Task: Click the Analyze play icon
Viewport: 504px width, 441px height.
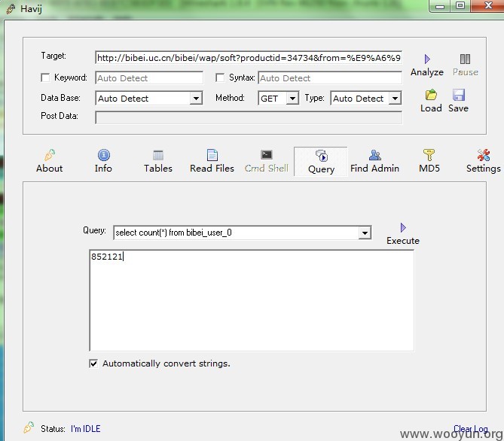Action: [427, 59]
